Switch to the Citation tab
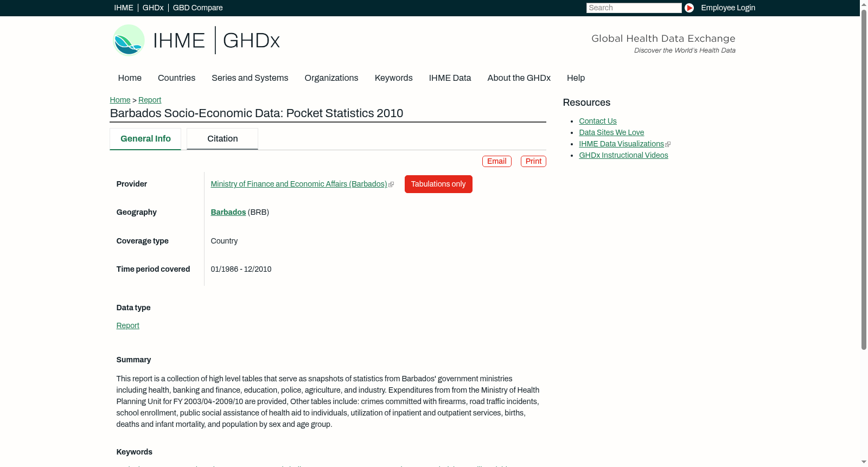 coord(222,139)
